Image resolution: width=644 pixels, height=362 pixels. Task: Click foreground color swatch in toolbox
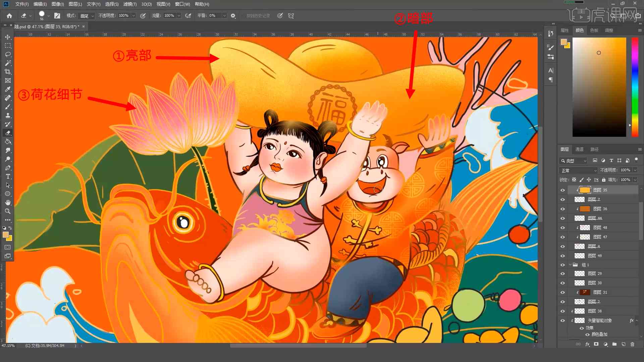(x=6, y=235)
